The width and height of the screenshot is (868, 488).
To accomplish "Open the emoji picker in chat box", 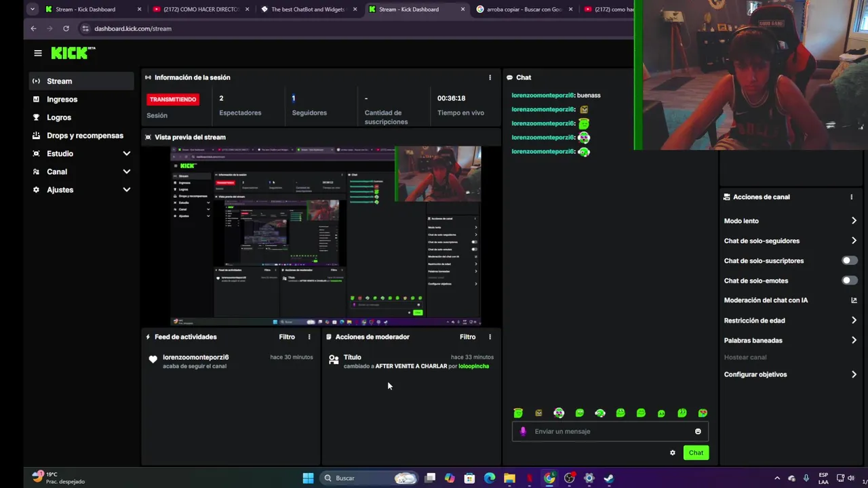I will pos(698,431).
